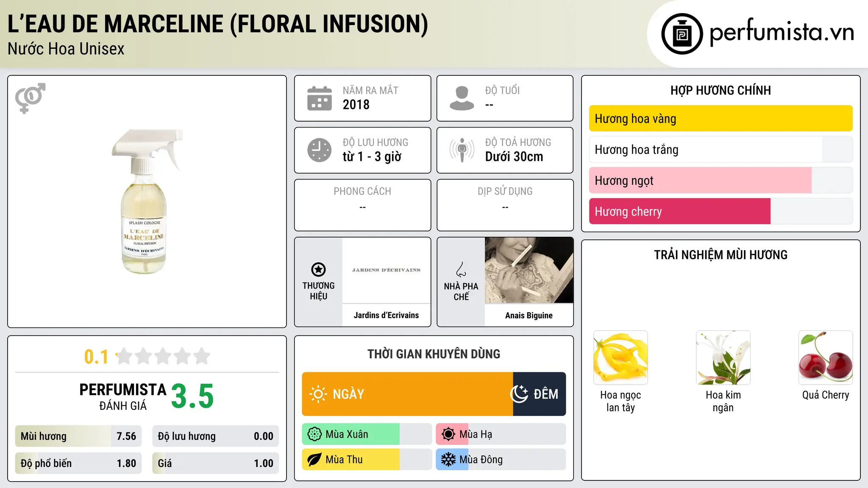The height and width of the screenshot is (488, 868).
Task: Click the perfumista.vn perfume bottle logo icon
Action: coord(682,34)
